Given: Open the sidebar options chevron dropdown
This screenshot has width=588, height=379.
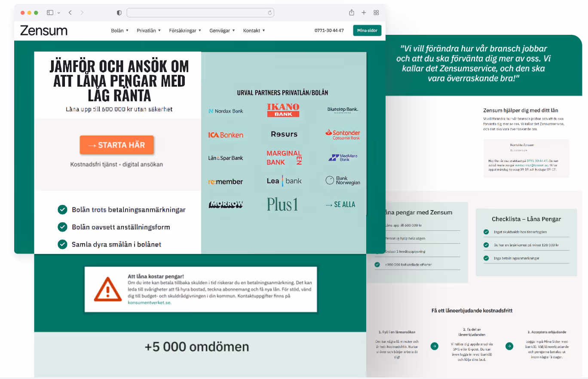Looking at the screenshot, I should (58, 13).
